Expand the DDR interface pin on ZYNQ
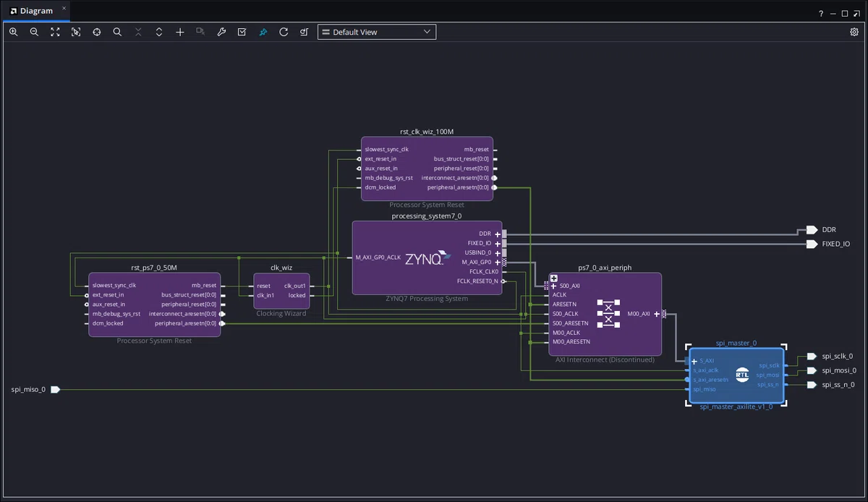Image resolution: width=868 pixels, height=502 pixels. coord(497,234)
